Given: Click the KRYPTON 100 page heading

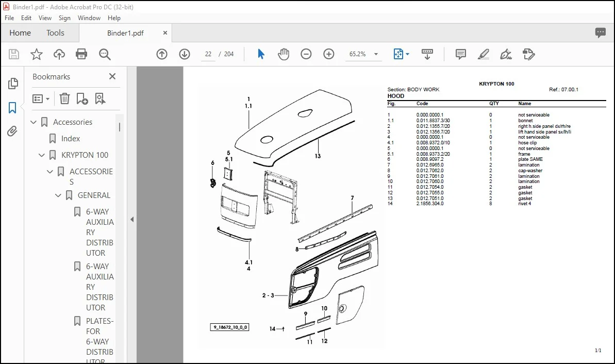Looking at the screenshot, I should coord(496,84).
